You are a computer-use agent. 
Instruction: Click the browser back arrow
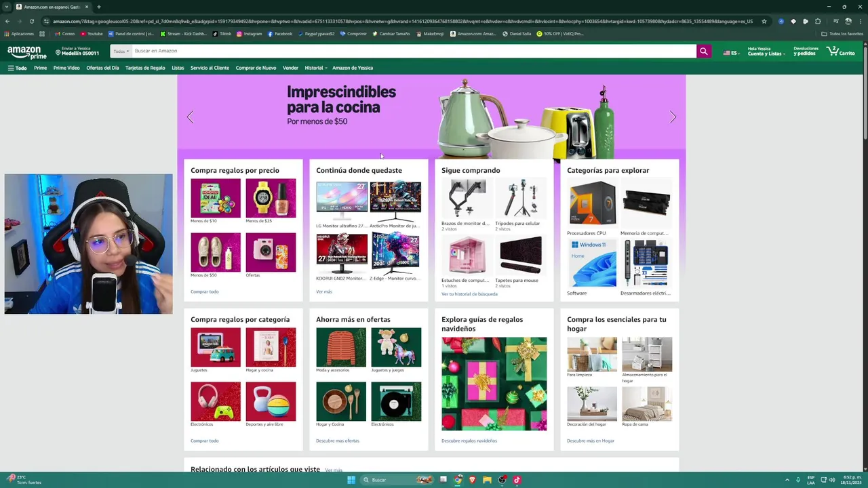click(x=7, y=21)
